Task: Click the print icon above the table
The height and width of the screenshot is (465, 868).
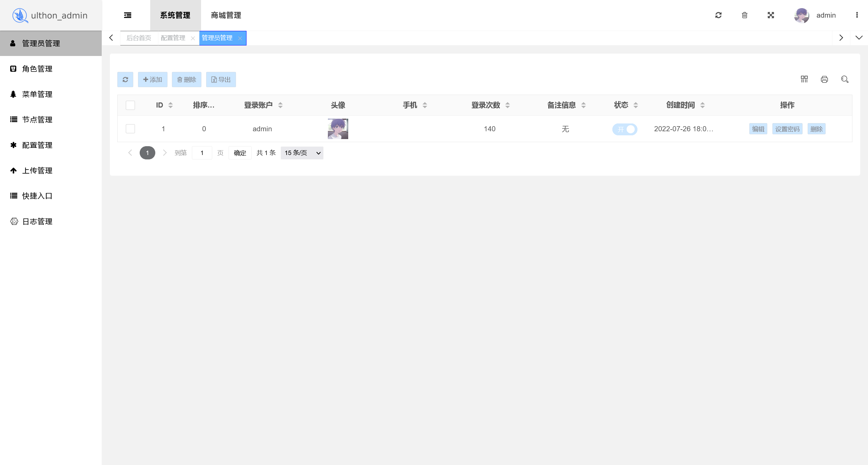Action: click(824, 79)
